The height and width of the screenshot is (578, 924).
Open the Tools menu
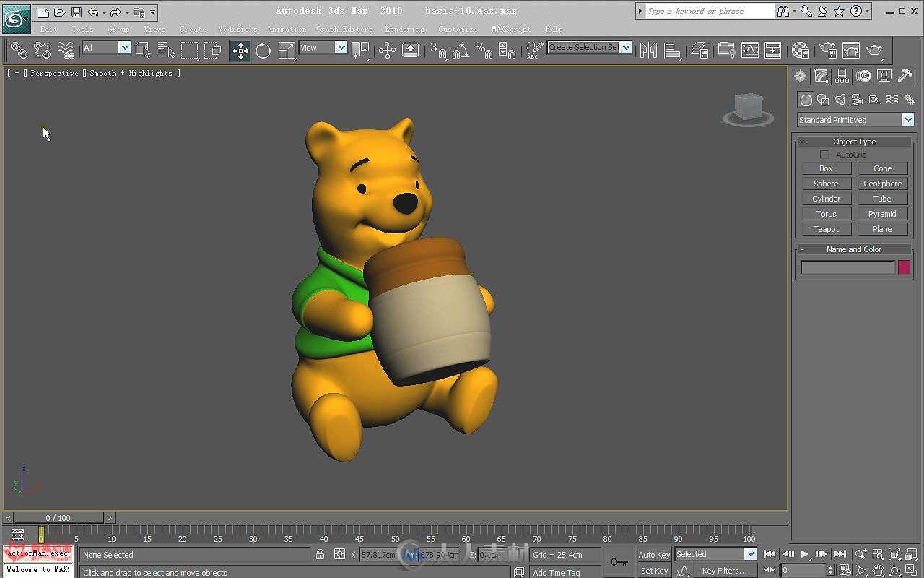82,30
